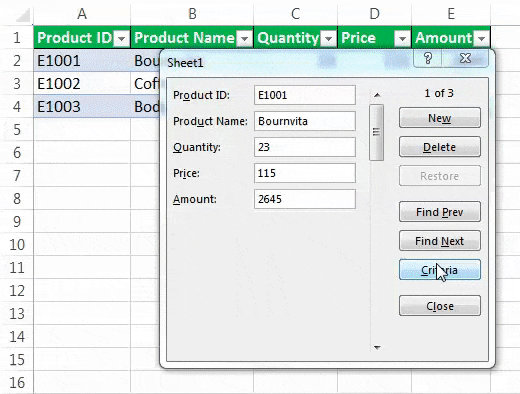Click the Select All corner triangle
Viewport: 520px width, 394px height.
23,15
